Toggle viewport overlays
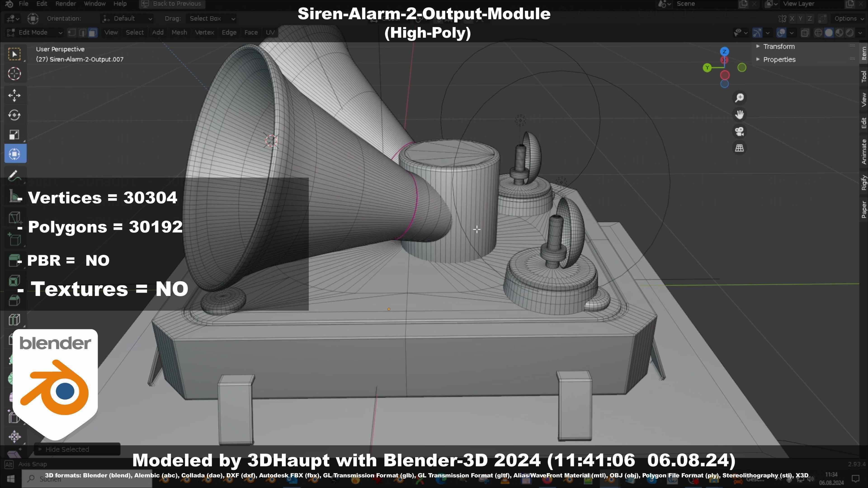The image size is (868, 488). (781, 33)
